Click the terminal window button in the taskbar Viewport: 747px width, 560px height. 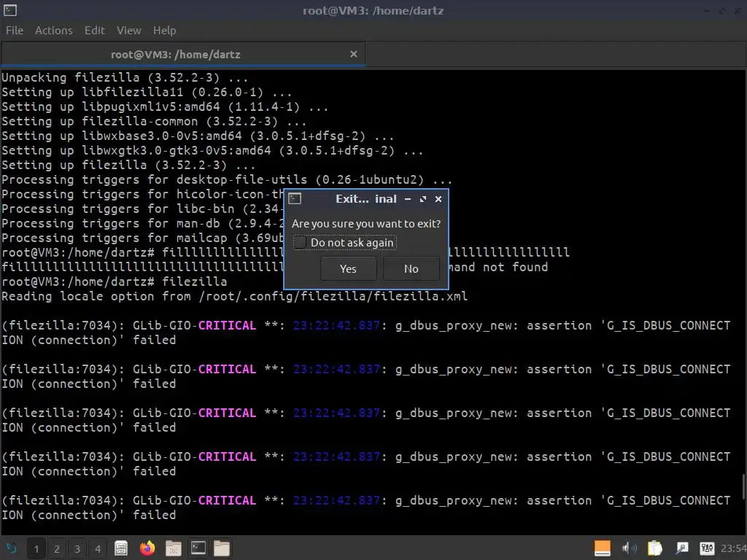(198, 548)
